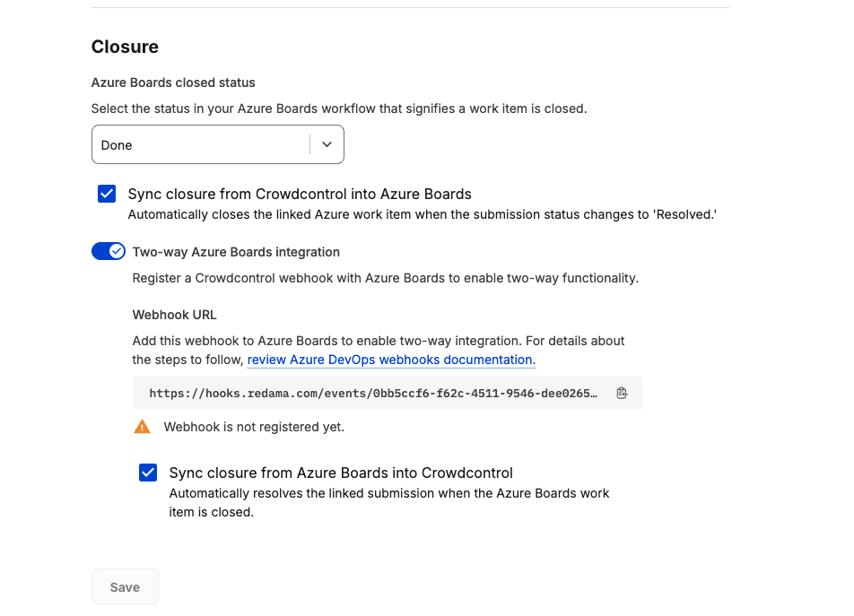Select the hooks.redama.com webhook URL text

click(372, 393)
